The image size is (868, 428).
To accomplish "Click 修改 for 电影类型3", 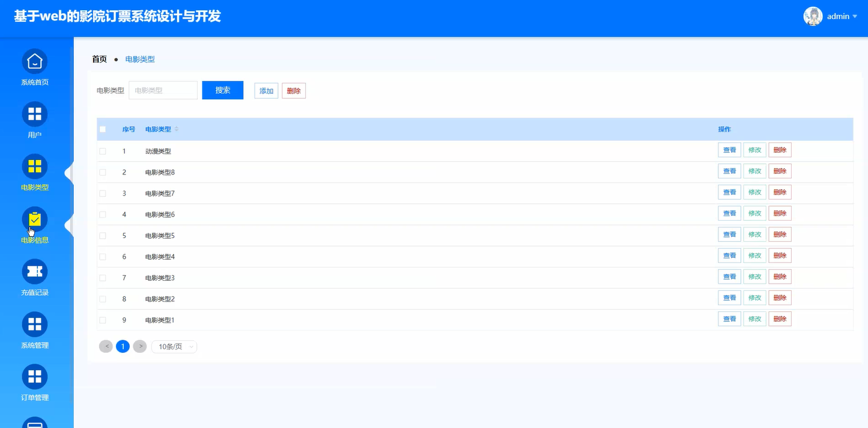I will 754,277.
